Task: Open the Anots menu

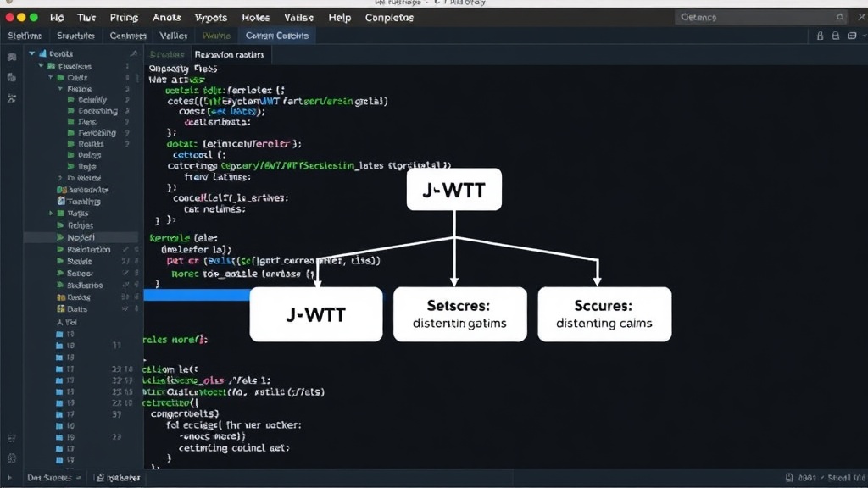Action: (167, 18)
